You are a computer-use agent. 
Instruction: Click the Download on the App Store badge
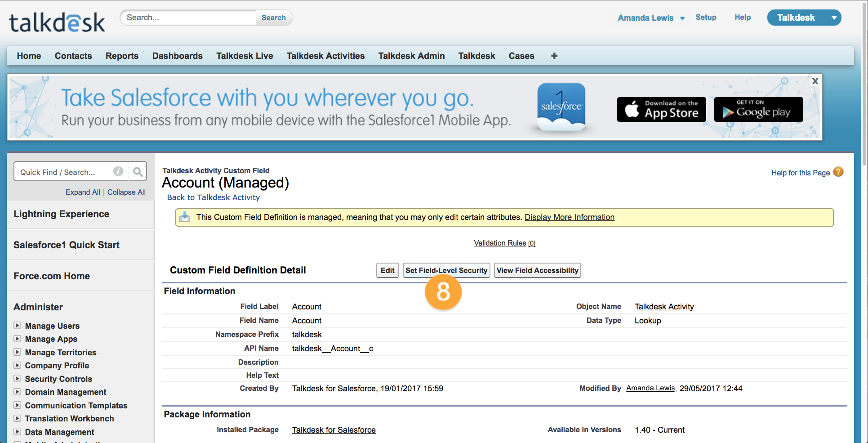661,109
